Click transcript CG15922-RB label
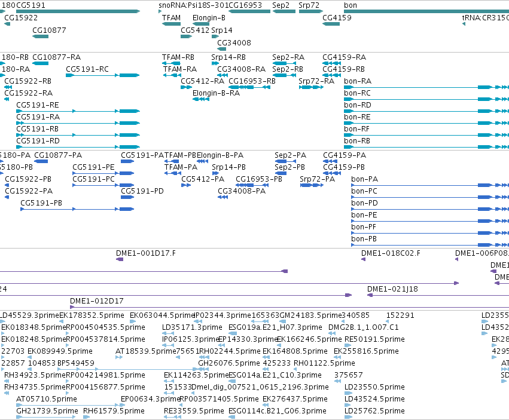The image size is (509, 420). pos(28,81)
